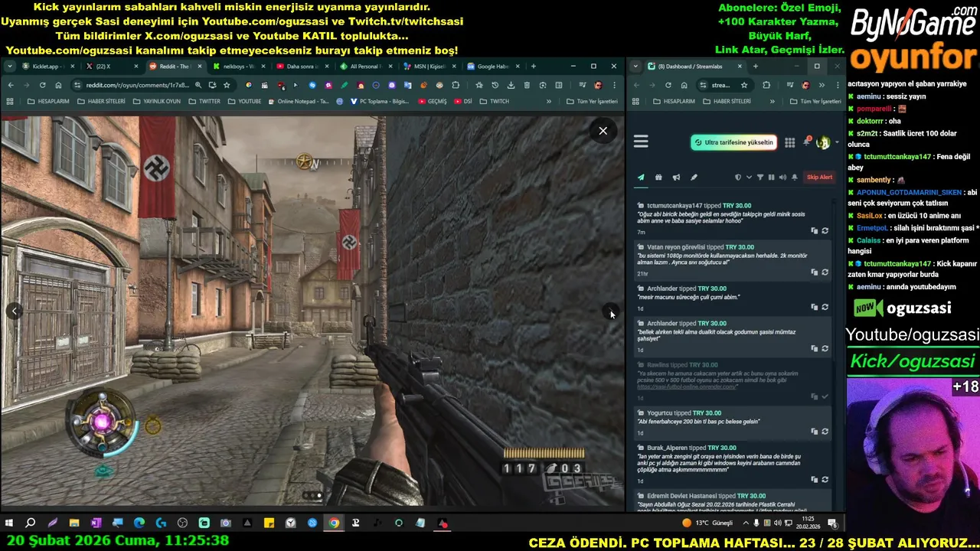Switch to the MSN browser tab
This screenshot has width=980, height=551.
click(429, 67)
